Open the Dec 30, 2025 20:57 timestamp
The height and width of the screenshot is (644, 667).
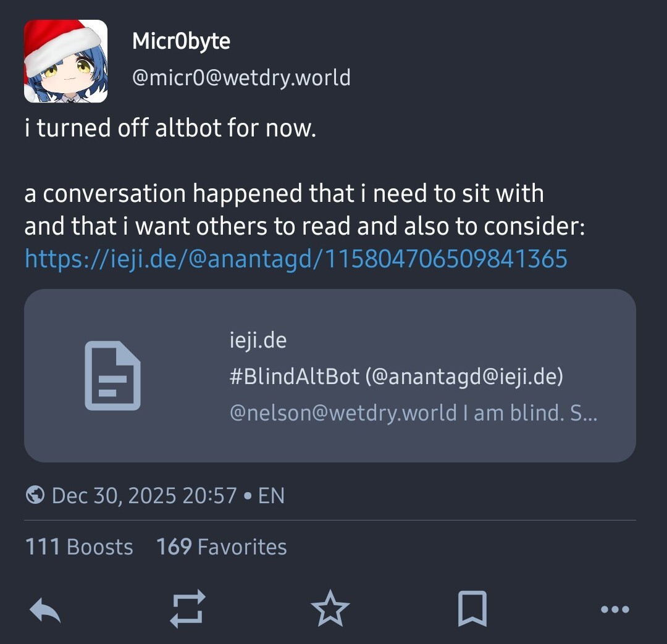click(144, 495)
